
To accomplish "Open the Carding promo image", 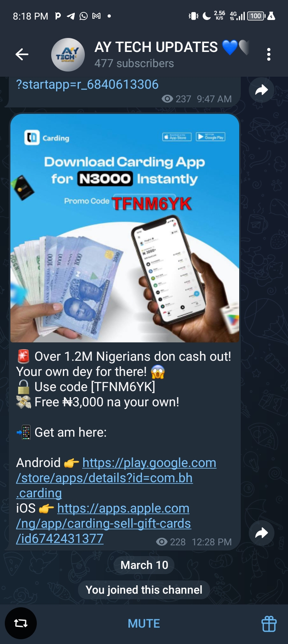I will point(125,228).
